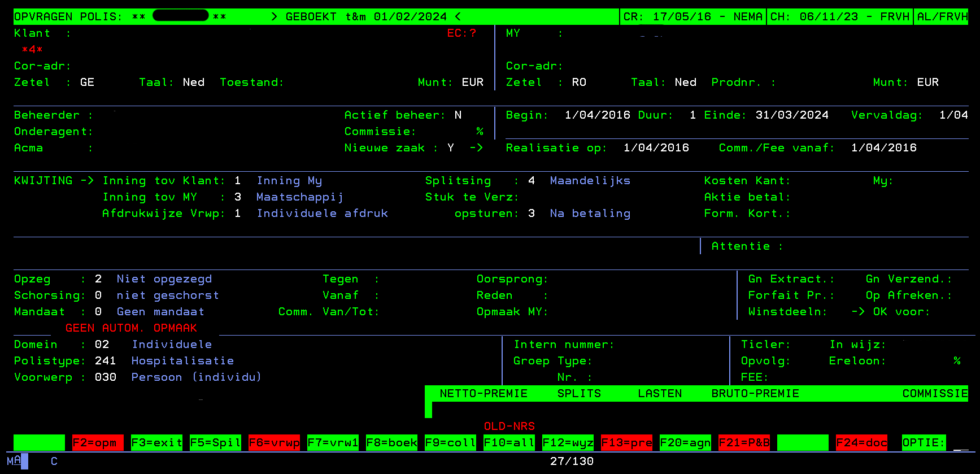Select the NETTO-PREMIE column header
This screenshot has width=980, height=474.
(x=484, y=394)
